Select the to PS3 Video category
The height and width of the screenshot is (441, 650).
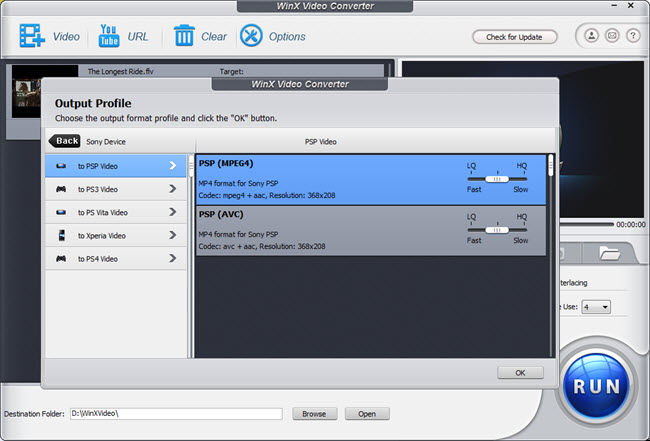pyautogui.click(x=116, y=189)
